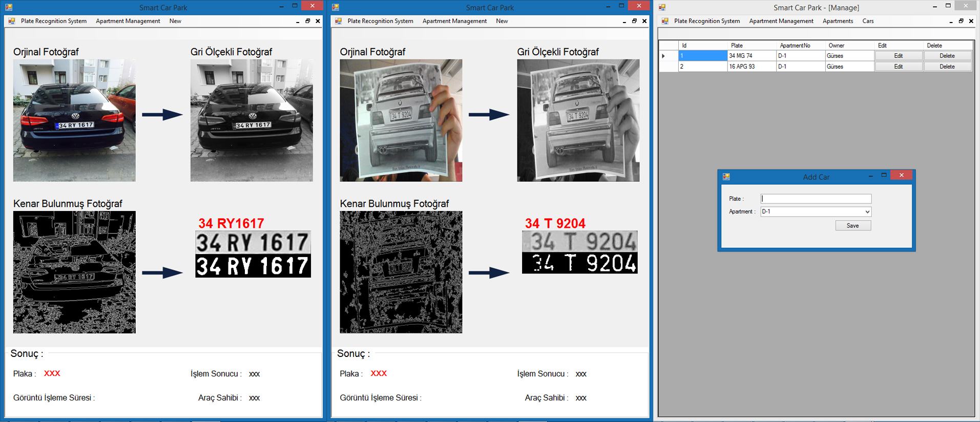Select original hand-held car photo in middle window
The height and width of the screenshot is (422, 980).
pos(401,120)
